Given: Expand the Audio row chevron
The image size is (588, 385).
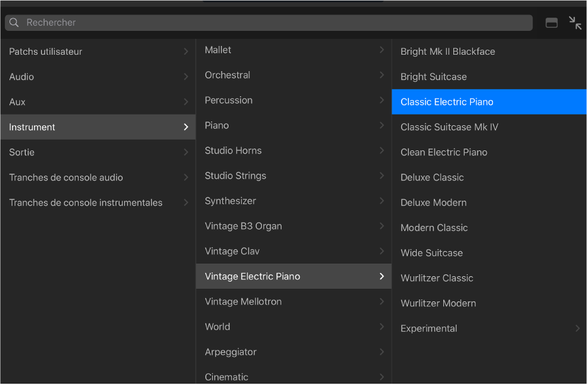Looking at the screenshot, I should coord(186,77).
